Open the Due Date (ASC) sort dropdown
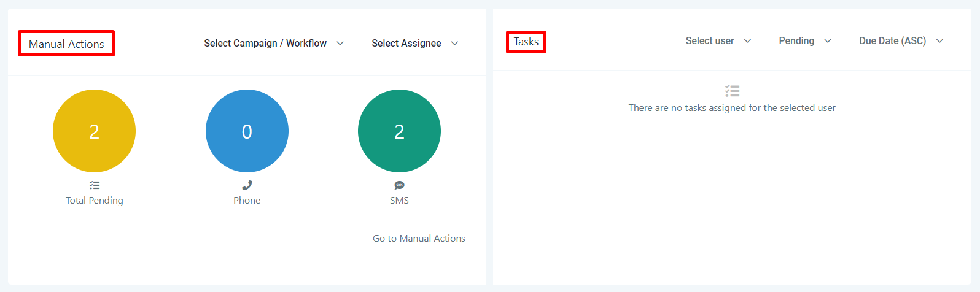This screenshot has height=292, width=980. [901, 40]
